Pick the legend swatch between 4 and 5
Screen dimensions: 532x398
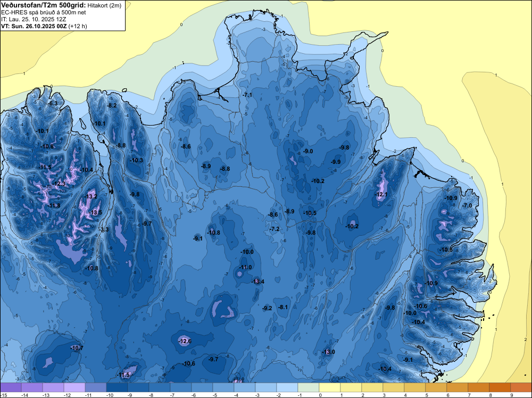click(415, 387)
